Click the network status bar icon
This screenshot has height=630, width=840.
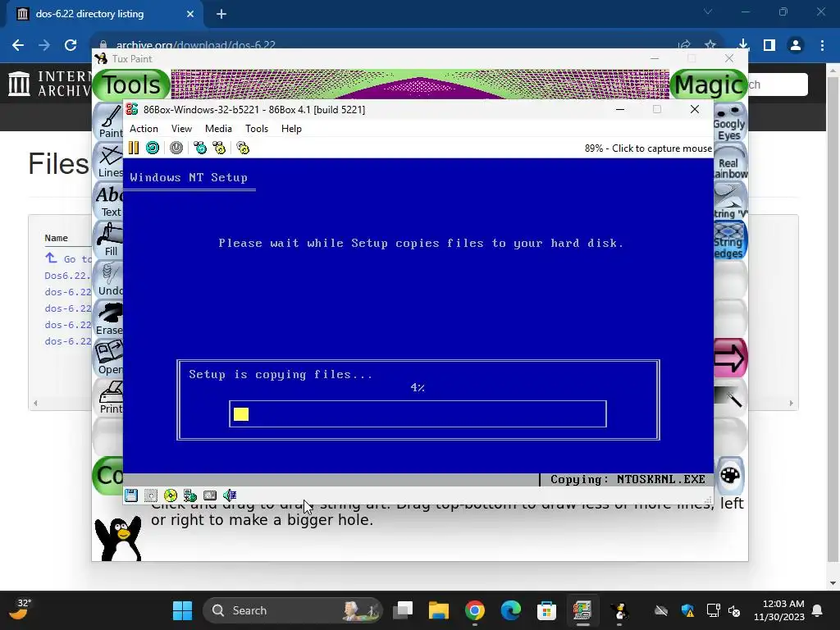pos(190,495)
